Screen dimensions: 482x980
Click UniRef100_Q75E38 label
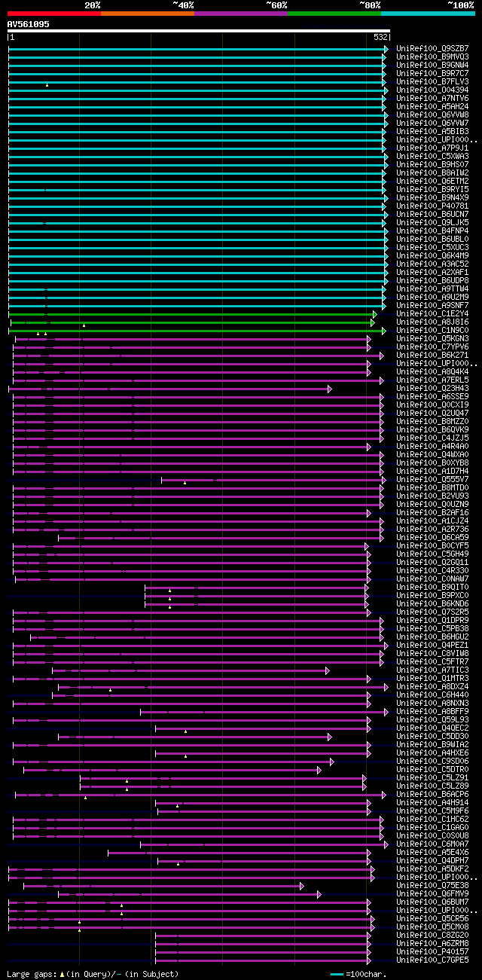[432, 885]
